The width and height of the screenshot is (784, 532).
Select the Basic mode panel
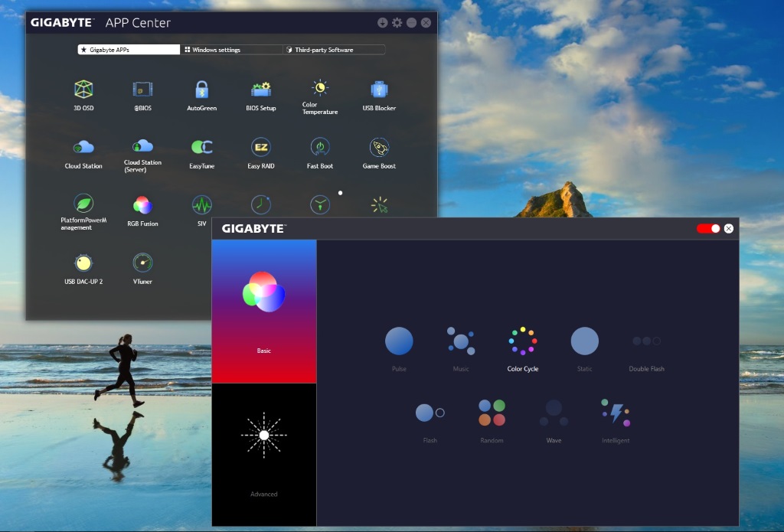(264, 312)
